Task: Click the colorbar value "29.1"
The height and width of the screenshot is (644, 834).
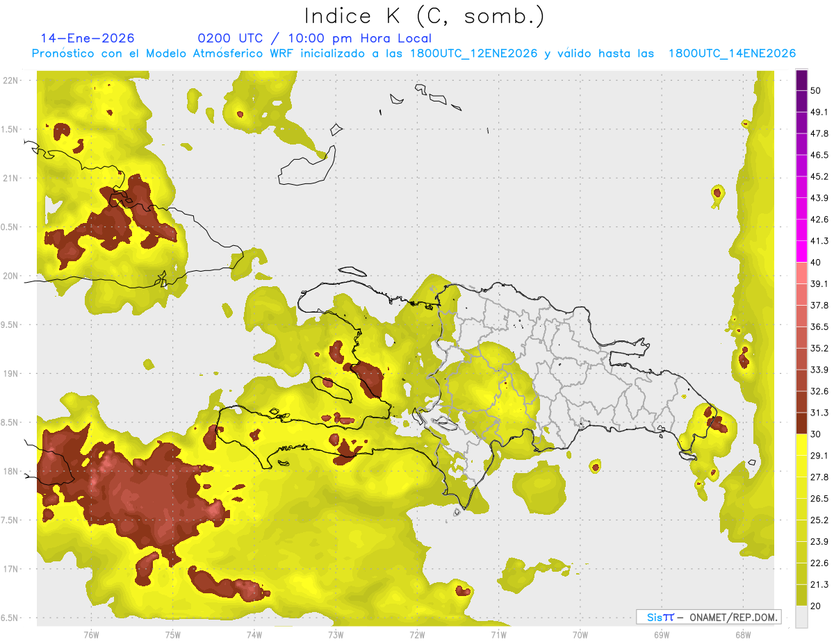Action: 819,456
